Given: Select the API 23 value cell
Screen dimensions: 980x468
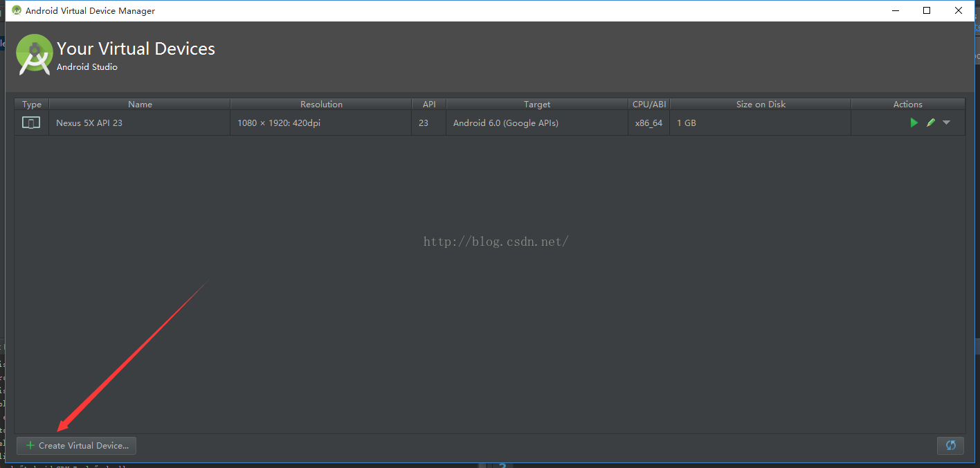Looking at the screenshot, I should pos(429,123).
